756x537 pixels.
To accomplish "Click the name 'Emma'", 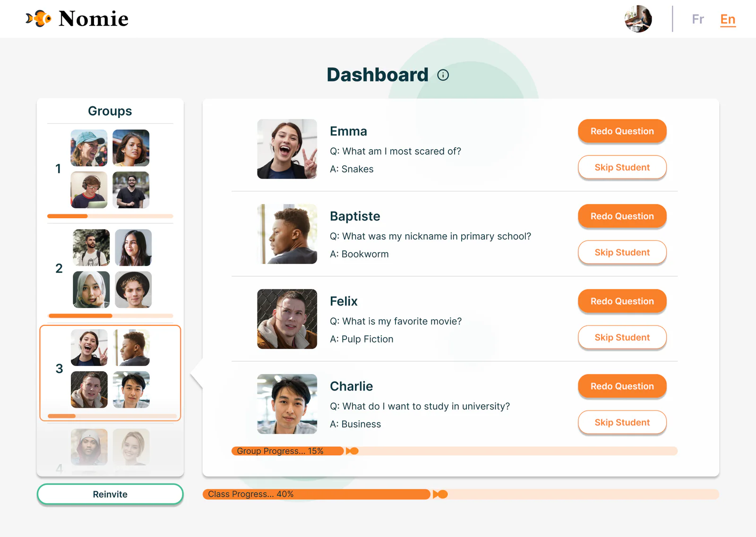I will (348, 131).
